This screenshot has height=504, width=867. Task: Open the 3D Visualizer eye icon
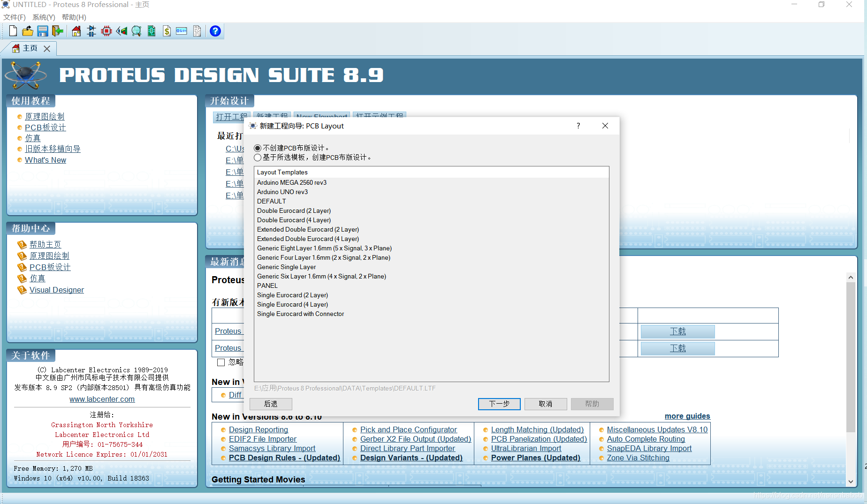[122, 31]
